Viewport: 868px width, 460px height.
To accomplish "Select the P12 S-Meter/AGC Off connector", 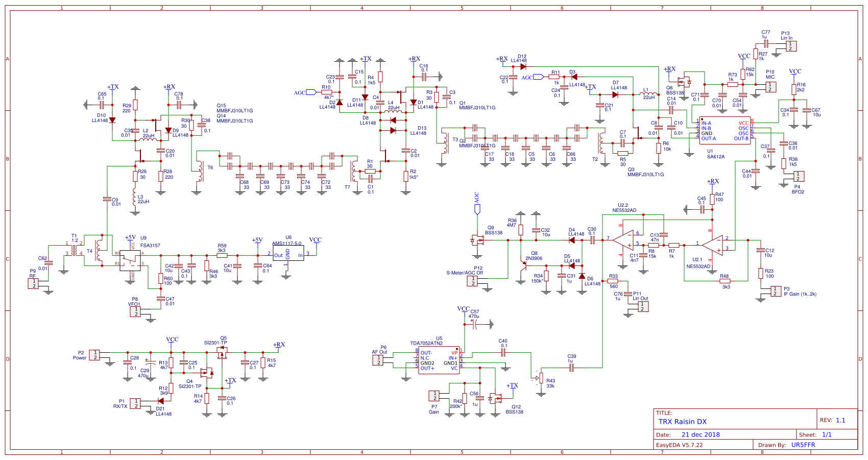I will coord(472,281).
